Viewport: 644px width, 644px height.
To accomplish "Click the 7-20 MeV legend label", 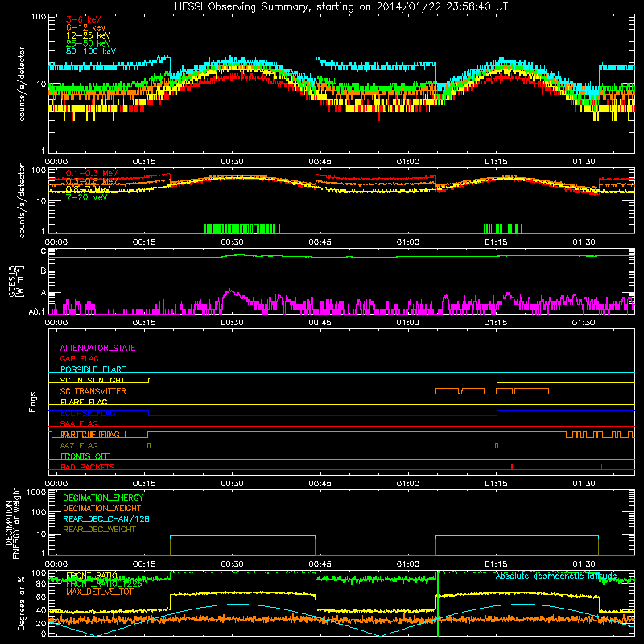I will pos(86,197).
